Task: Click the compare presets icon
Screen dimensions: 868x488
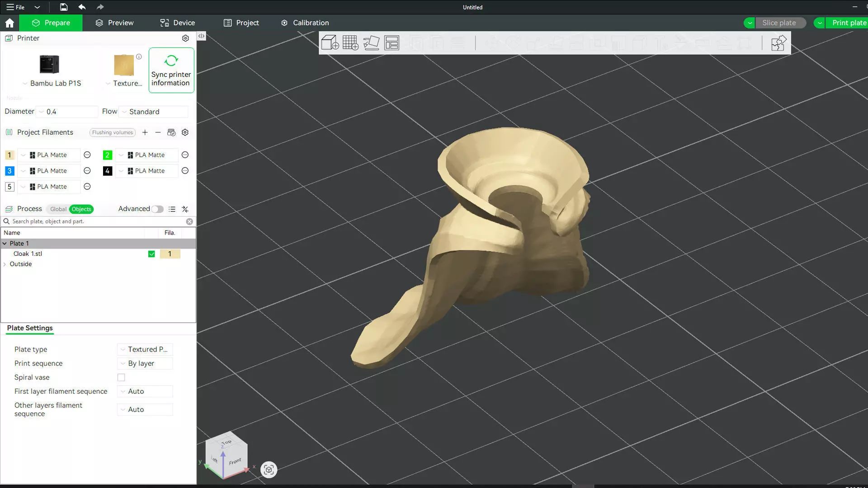Action: click(x=185, y=209)
